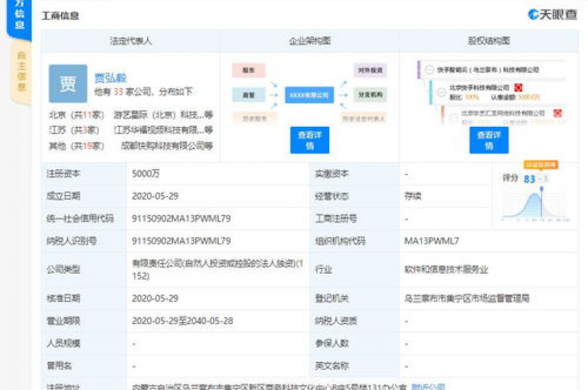Click the 33 companies count link
The image size is (588, 390).
tap(118, 92)
